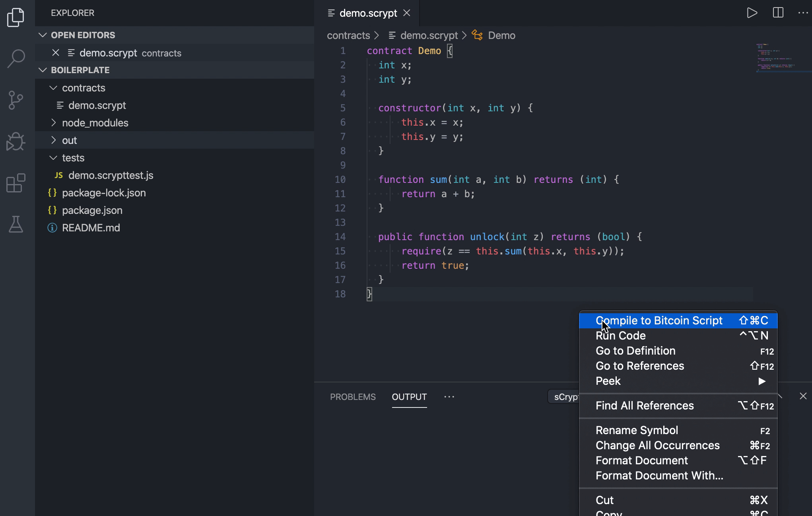Open the Search view icon
This screenshot has width=812, height=516.
coord(16,59)
